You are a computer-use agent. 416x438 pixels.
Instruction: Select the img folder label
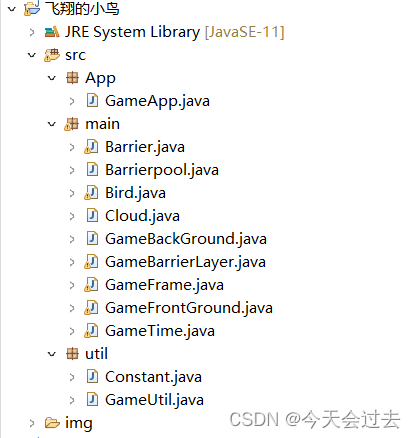(x=79, y=424)
